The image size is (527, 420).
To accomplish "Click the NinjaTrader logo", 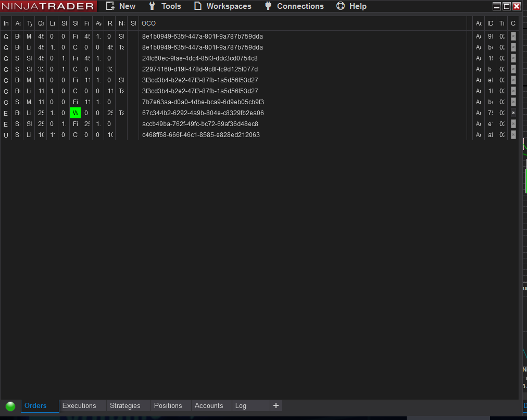I will [x=48, y=6].
